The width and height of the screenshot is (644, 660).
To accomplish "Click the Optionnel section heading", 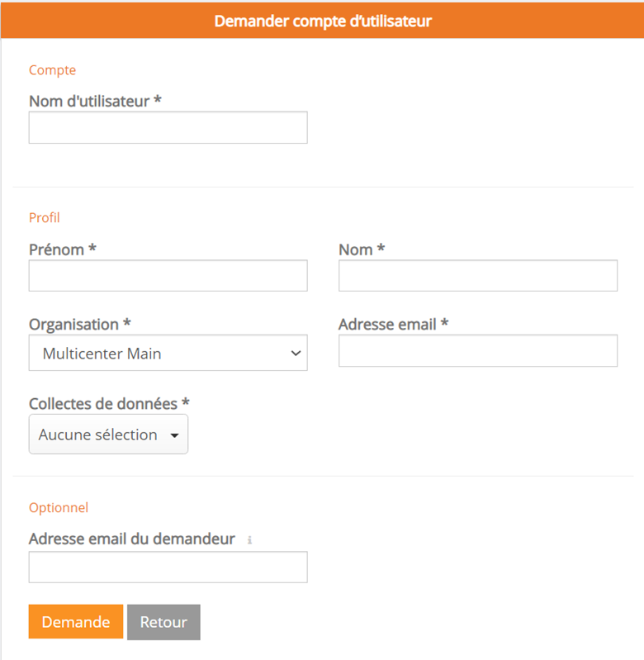I will [x=59, y=507].
